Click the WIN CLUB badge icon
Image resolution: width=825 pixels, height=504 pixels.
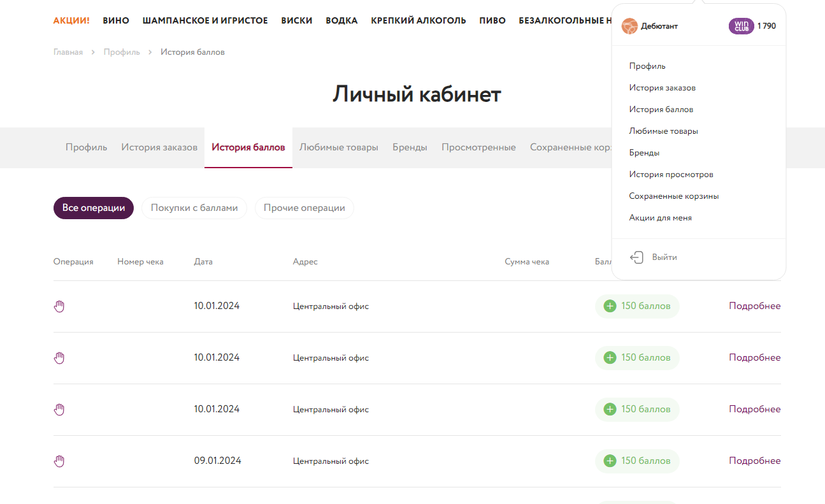[741, 26]
